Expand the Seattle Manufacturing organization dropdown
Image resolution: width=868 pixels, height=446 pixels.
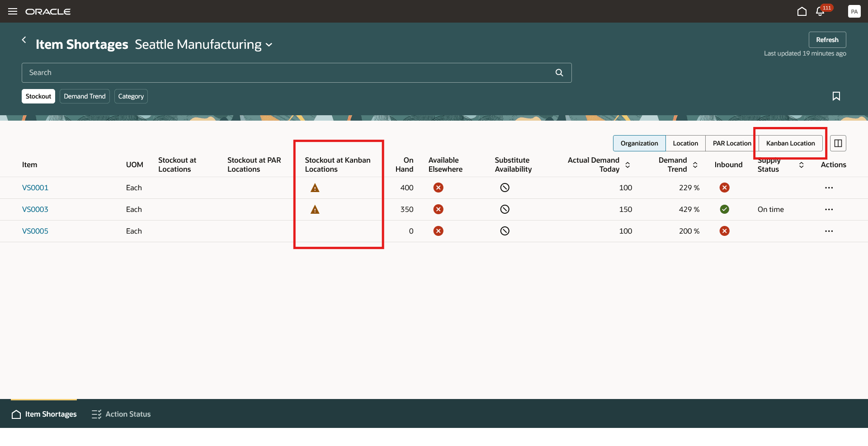[x=269, y=45]
